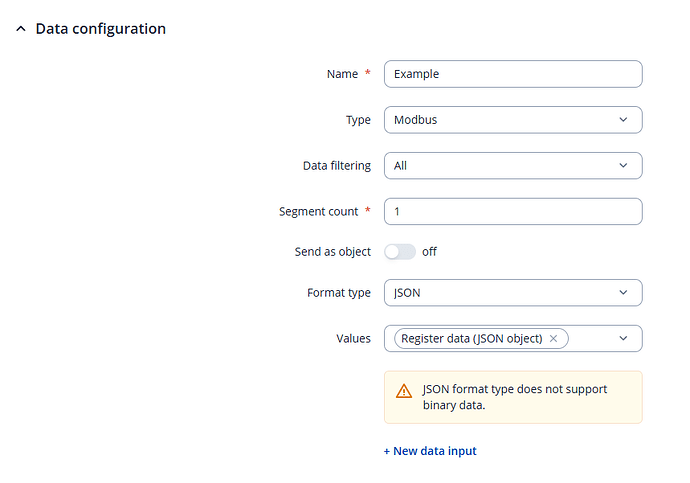Expand the Values list with its chevron arrow
690x483 pixels.
[x=623, y=339]
